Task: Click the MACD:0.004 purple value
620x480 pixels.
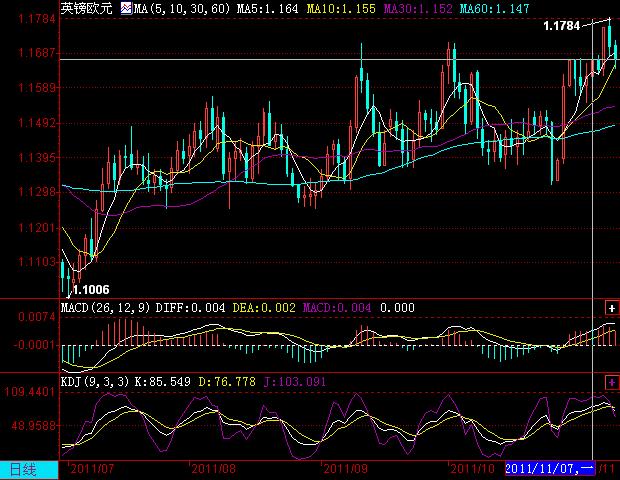Action: pyautogui.click(x=337, y=308)
